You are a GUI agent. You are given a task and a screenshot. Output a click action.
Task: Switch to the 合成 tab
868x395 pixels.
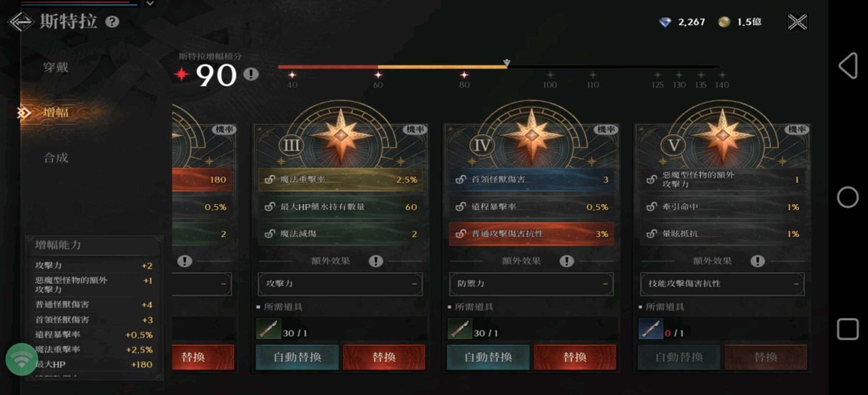tap(56, 158)
